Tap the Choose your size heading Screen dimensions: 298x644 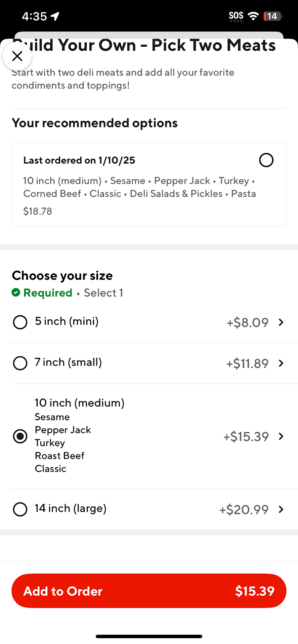pos(62,276)
